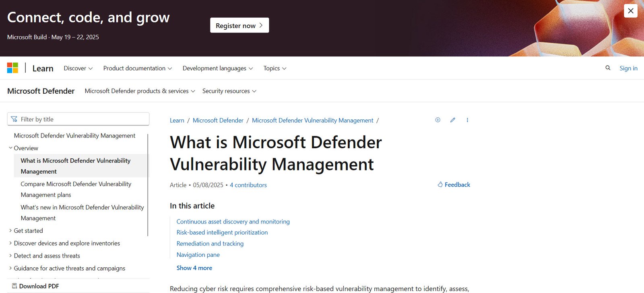Expand Discover devices and explore inventories

point(64,243)
